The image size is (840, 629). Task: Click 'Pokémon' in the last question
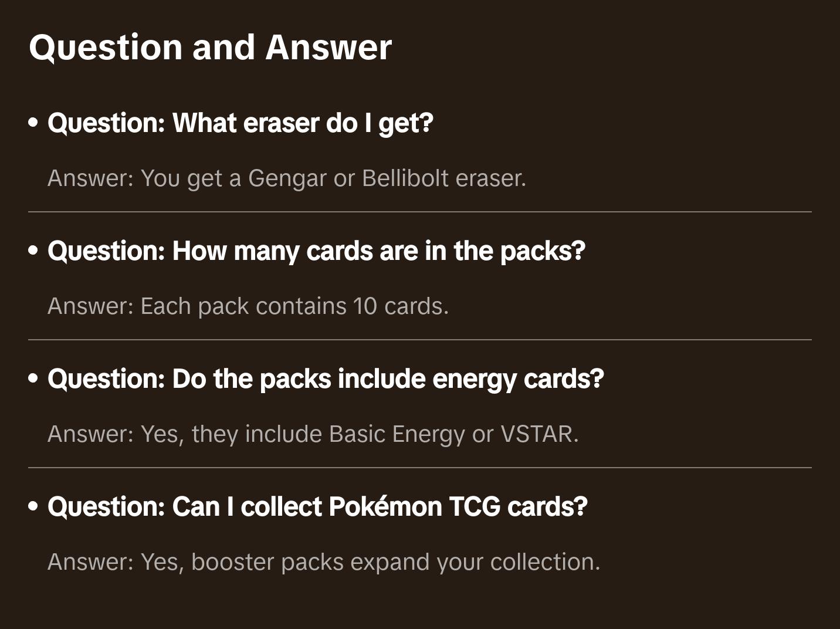pos(385,507)
